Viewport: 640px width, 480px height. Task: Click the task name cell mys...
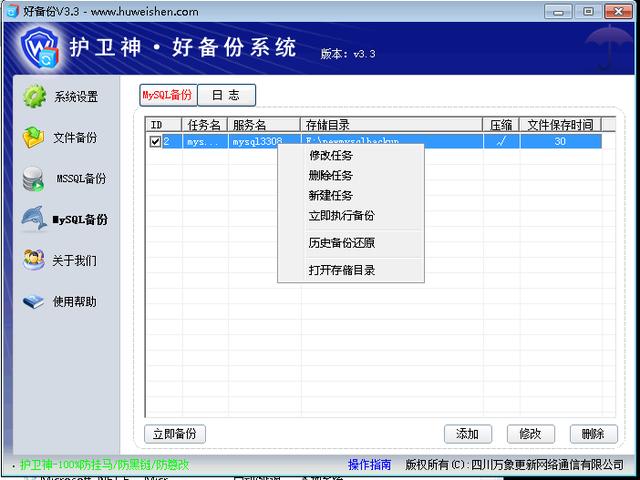[x=205, y=141]
